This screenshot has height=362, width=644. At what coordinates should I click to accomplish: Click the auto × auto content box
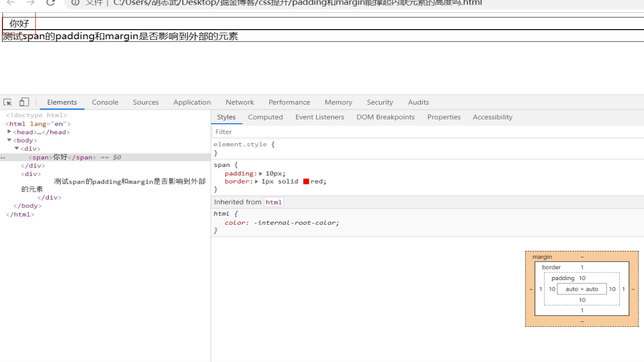point(582,289)
